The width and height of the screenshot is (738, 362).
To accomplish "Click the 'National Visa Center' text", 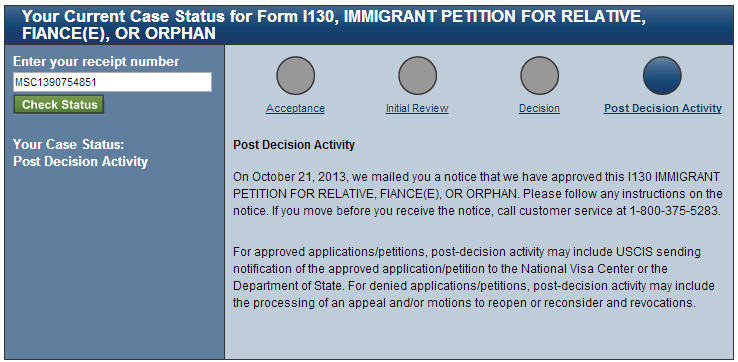I will point(567,269).
